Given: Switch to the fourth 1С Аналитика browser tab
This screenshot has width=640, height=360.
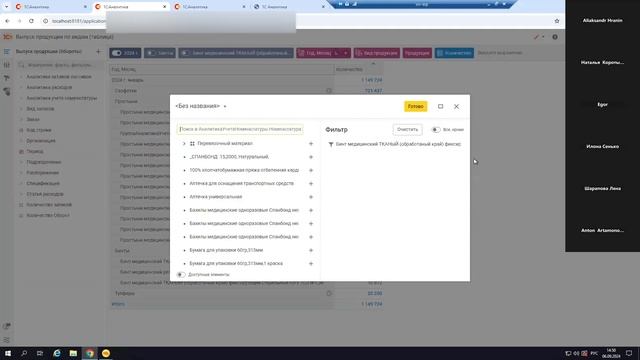Looking at the screenshot, I should tap(289, 7).
